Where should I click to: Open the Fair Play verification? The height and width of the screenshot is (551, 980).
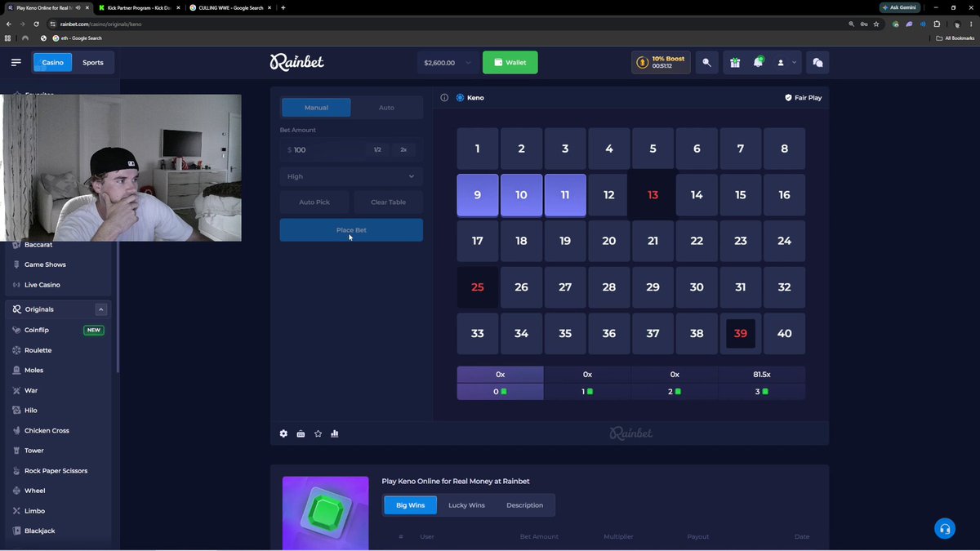[x=803, y=97]
